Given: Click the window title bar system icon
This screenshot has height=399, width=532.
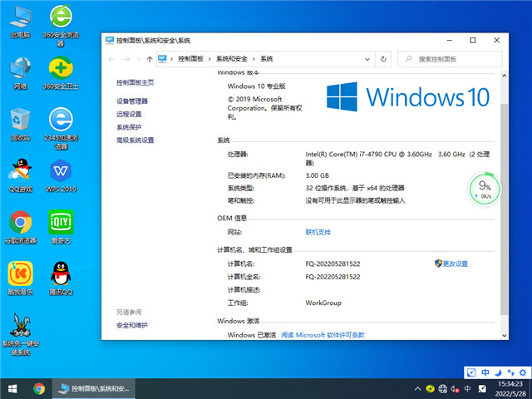Looking at the screenshot, I should pos(110,41).
